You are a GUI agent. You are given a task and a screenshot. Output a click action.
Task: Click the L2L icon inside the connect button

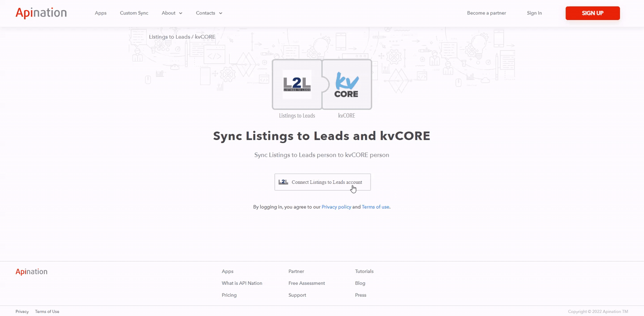(283, 182)
